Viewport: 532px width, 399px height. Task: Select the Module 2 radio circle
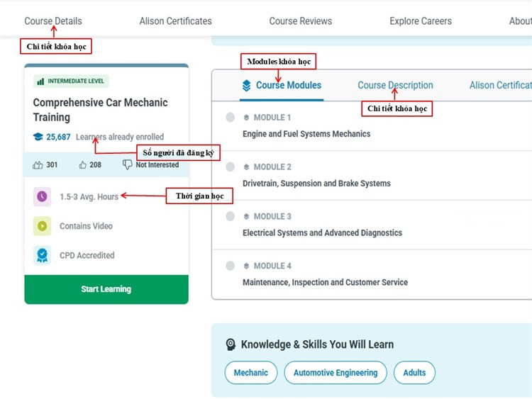coord(230,167)
